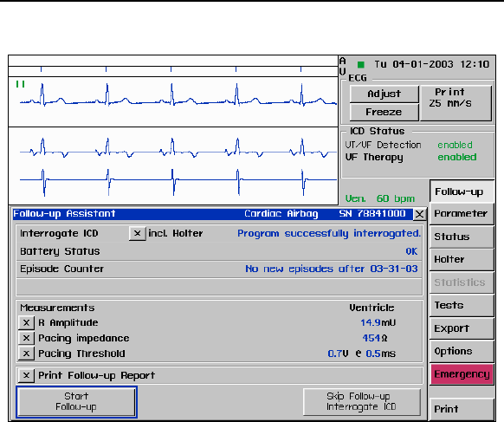Image resolution: width=504 pixels, height=422 pixels.
Task: Open the Tests tab
Action: (x=462, y=305)
